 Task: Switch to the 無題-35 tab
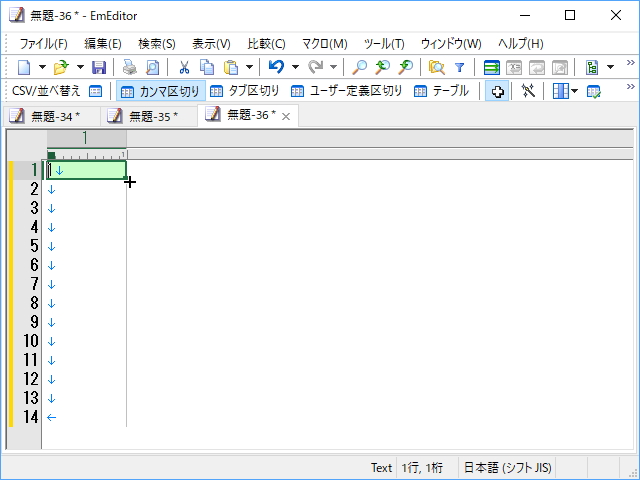tap(149, 116)
